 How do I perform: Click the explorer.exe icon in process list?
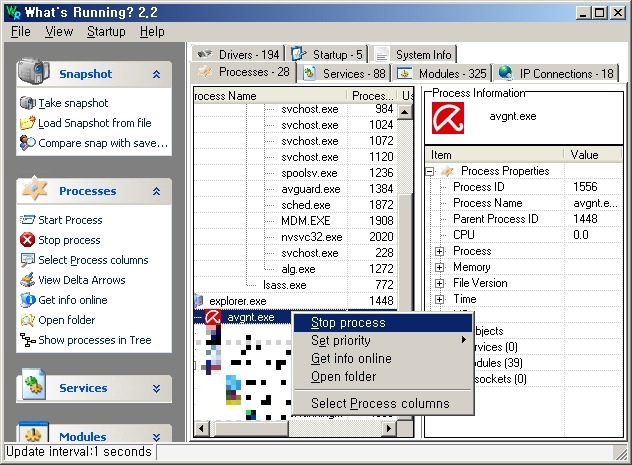pos(198,301)
